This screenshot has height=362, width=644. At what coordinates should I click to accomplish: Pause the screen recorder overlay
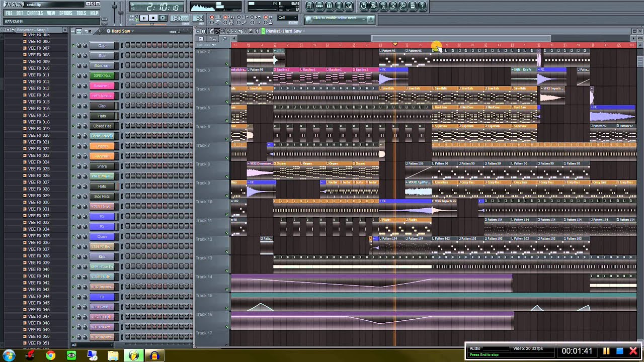tap(606, 351)
